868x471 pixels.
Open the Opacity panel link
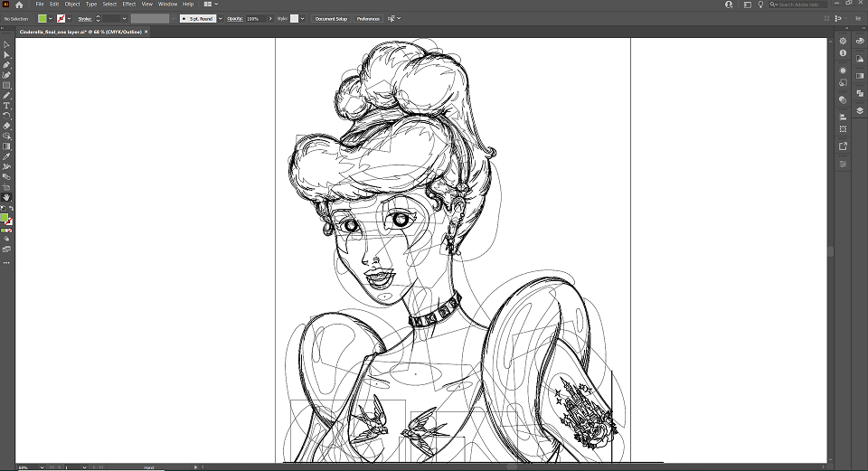235,19
